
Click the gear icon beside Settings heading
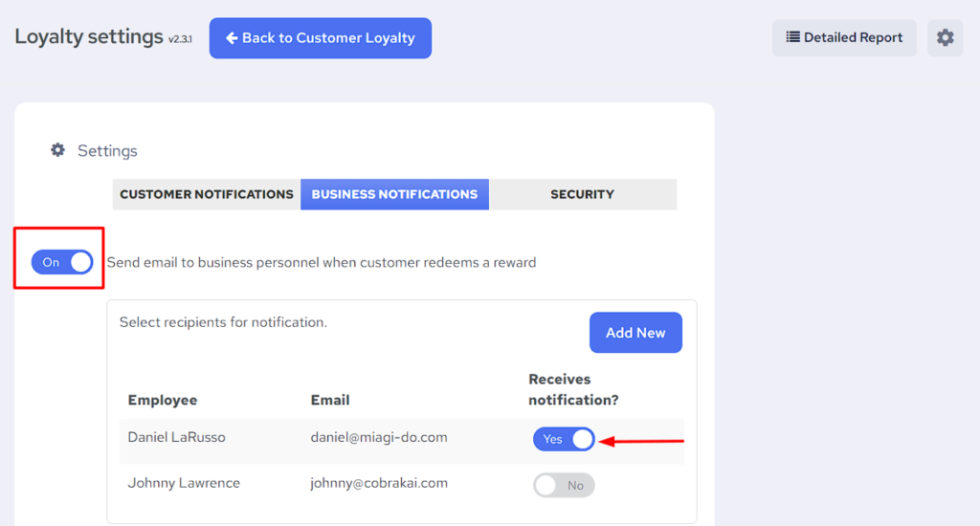(x=58, y=150)
